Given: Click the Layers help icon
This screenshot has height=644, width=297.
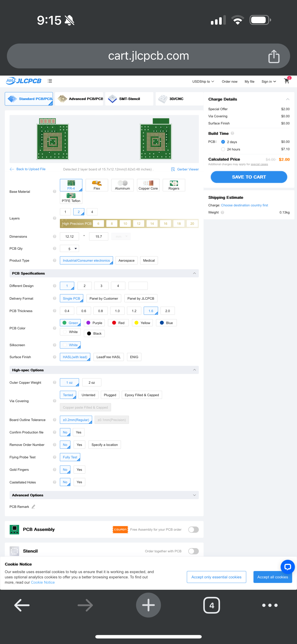Looking at the screenshot, I should click(55, 218).
